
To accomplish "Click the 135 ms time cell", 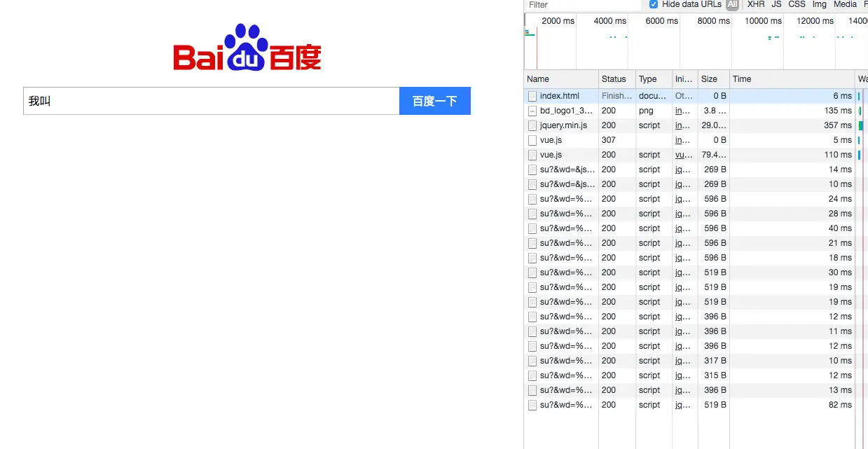I will (838, 111).
